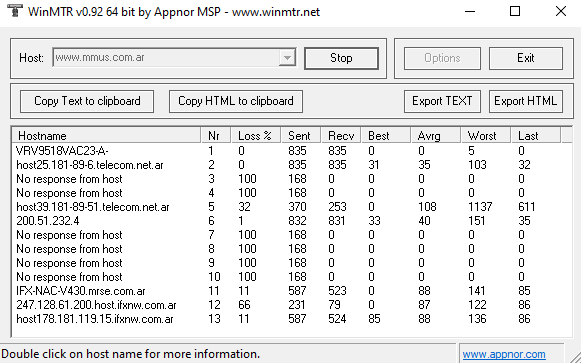The width and height of the screenshot is (581, 363).
Task: Minimize the WinMTR window
Action: tap(470, 11)
